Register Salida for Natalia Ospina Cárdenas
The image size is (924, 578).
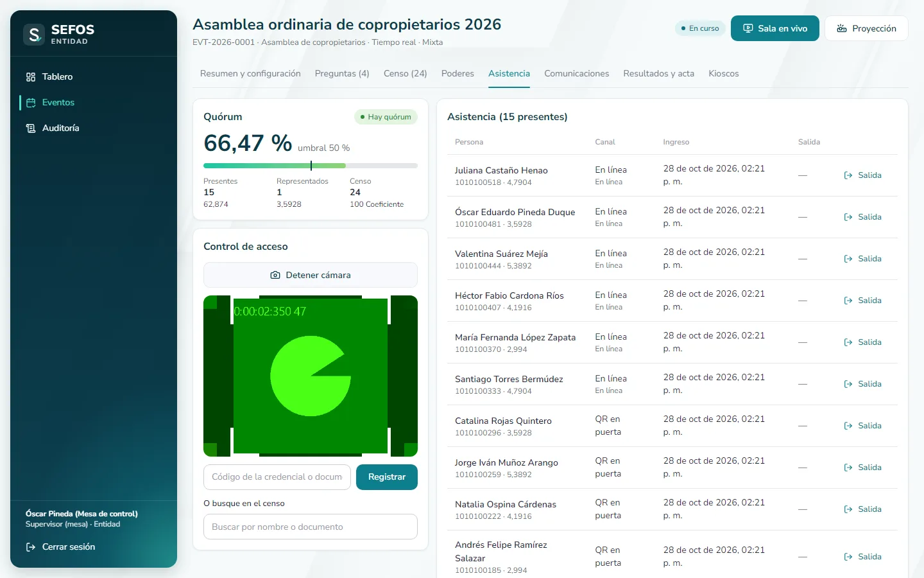862,509
